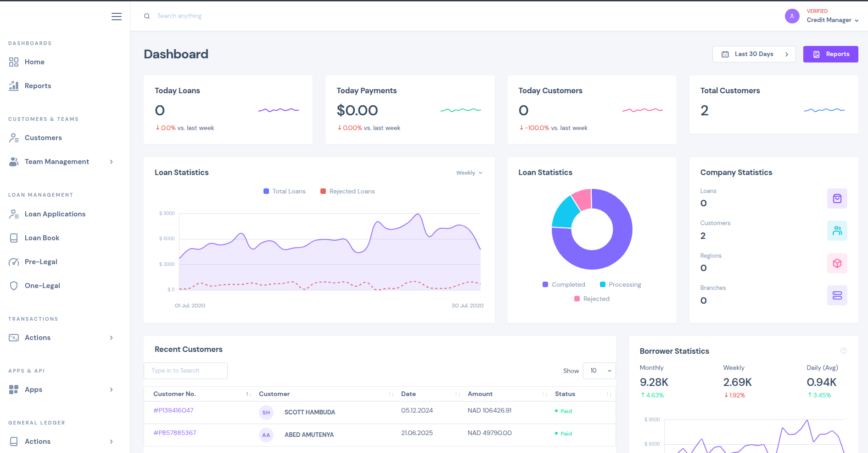
Task: Click the purple Reports button
Action: 830,54
